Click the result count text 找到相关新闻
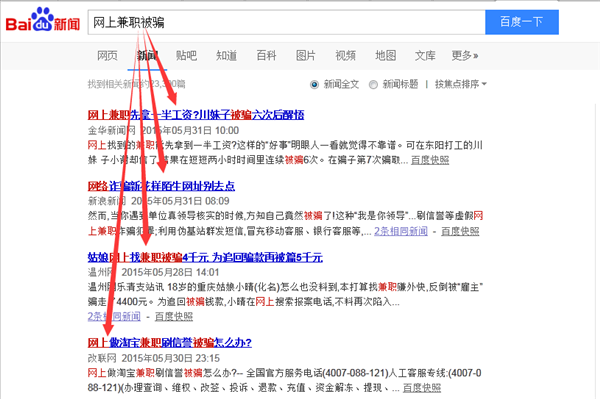This screenshot has width=600, height=399. [137, 84]
